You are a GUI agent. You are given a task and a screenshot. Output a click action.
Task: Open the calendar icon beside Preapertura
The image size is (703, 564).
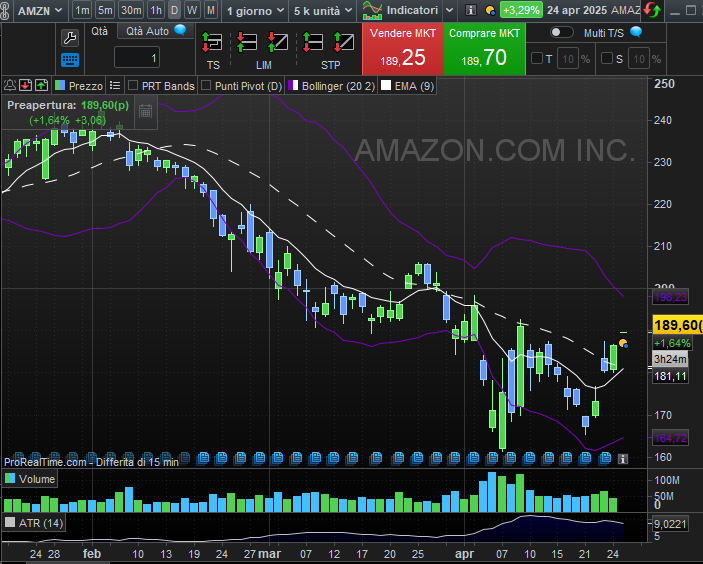click(145, 111)
